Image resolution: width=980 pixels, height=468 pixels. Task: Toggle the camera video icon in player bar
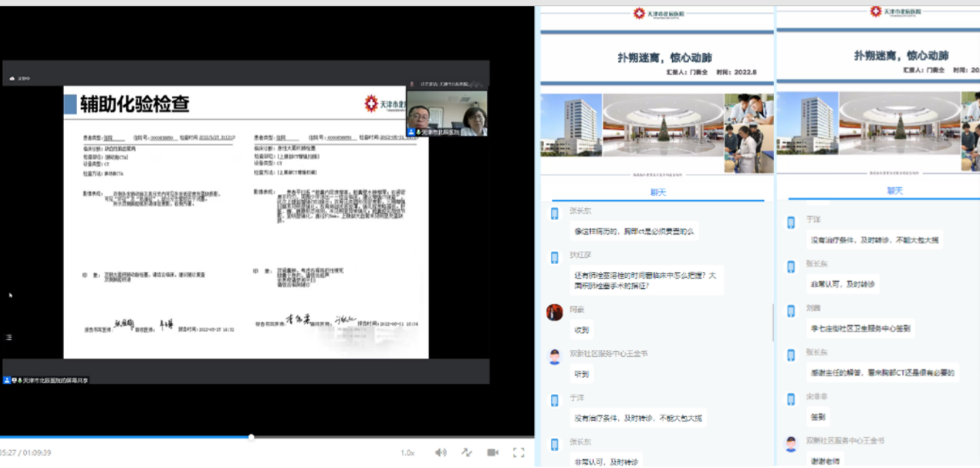[492, 453]
